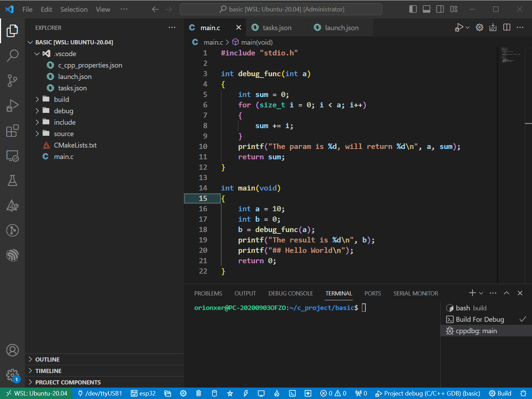
Task: Toggle the Primary Side Bar layout button
Action: pyautogui.click(x=413, y=9)
